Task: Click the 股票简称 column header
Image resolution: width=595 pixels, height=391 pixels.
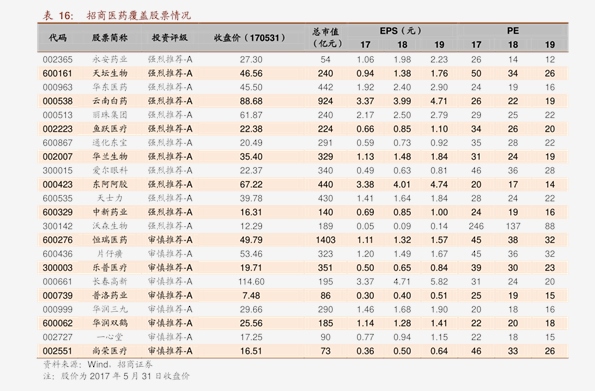Action: [110, 38]
